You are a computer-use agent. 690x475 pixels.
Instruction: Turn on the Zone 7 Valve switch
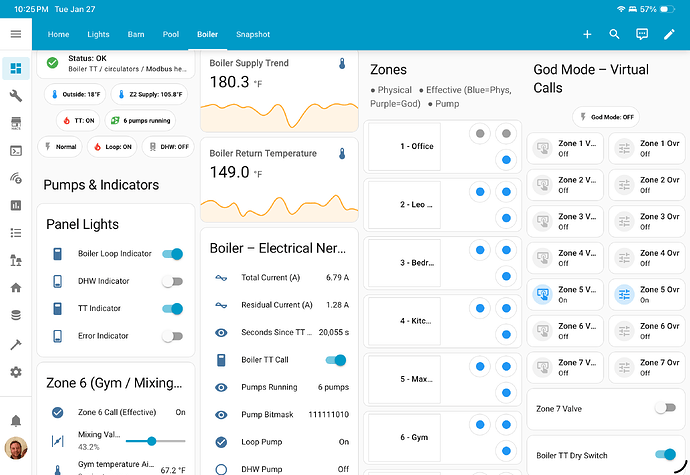[x=665, y=408]
